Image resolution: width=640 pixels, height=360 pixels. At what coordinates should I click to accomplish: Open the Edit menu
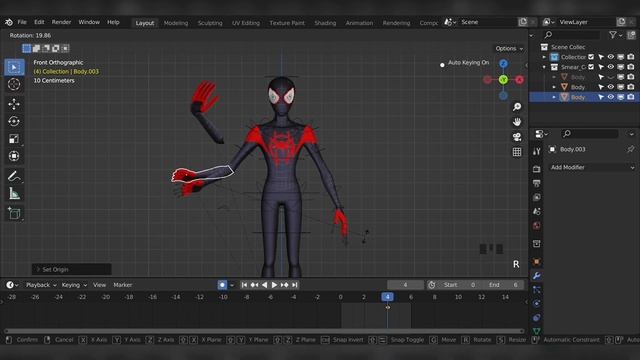point(39,22)
